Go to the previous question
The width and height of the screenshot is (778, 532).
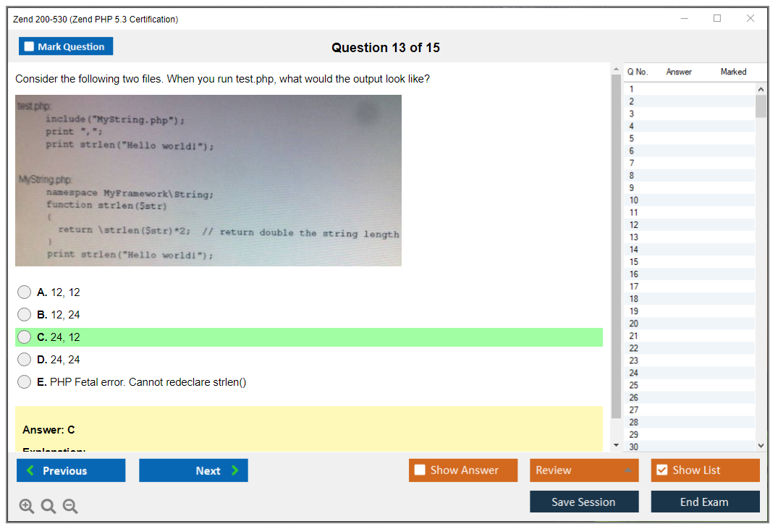tap(71, 470)
